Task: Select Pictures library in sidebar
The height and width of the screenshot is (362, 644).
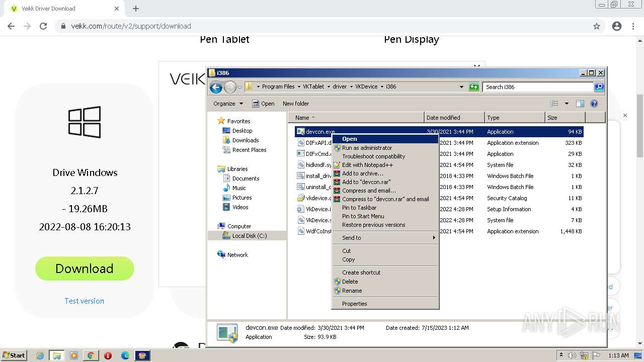Action: click(x=242, y=198)
